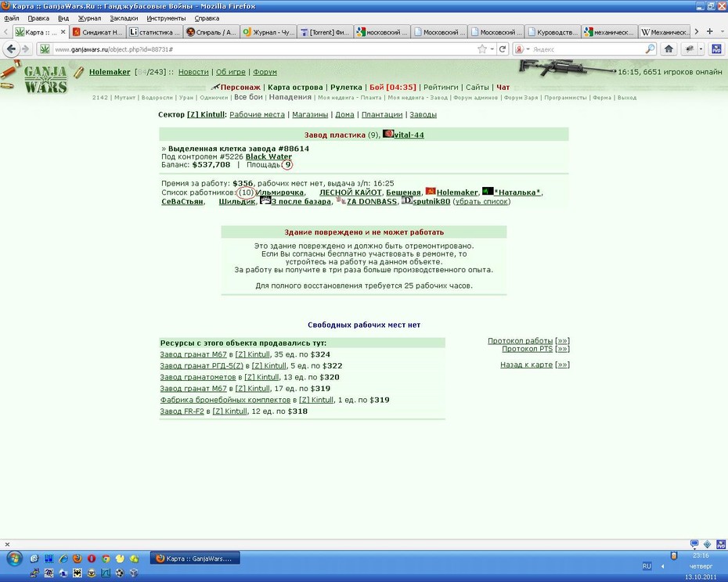Click the Yandex search engine icon
This screenshot has width=728, height=582.
coord(519,48)
